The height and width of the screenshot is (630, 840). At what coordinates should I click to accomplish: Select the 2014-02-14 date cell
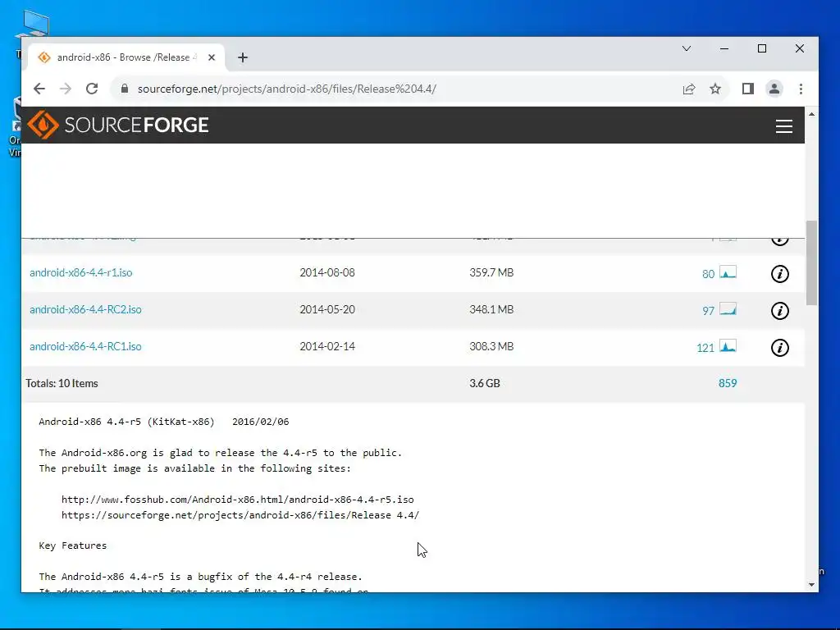coord(327,347)
